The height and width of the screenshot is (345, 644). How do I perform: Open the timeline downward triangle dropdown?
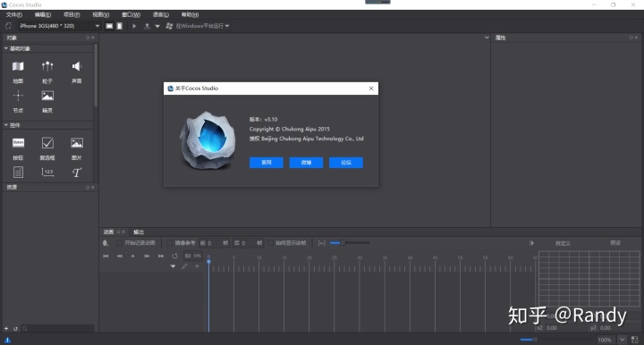173,266
